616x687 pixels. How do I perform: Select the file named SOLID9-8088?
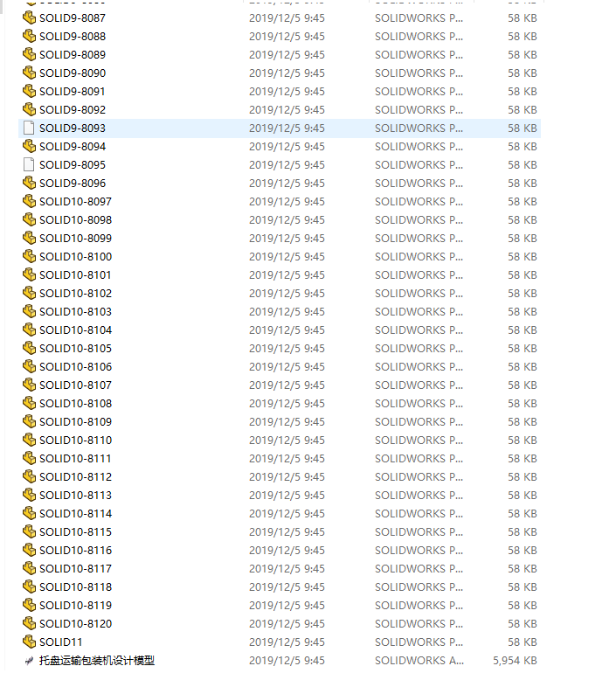(73, 37)
